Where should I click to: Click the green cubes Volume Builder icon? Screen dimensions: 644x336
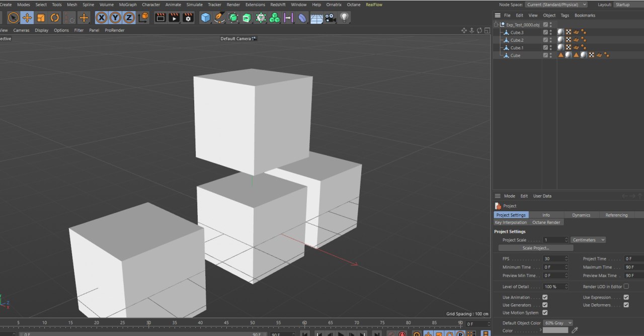click(275, 18)
